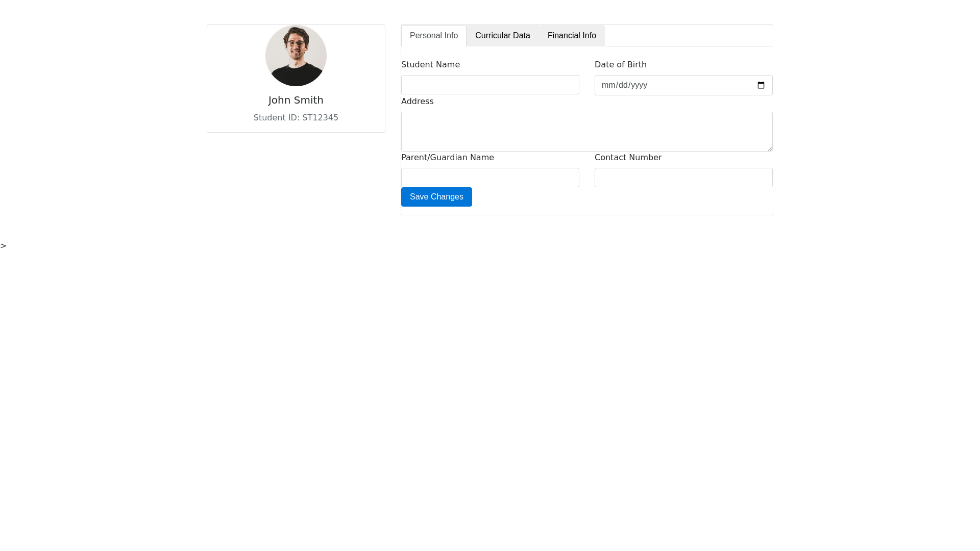
Task: Click the Student Name label
Action: 430,65
